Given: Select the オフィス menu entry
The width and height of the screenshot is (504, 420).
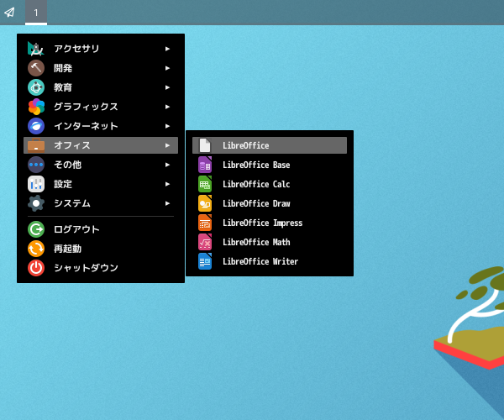Looking at the screenshot, I should point(101,145).
